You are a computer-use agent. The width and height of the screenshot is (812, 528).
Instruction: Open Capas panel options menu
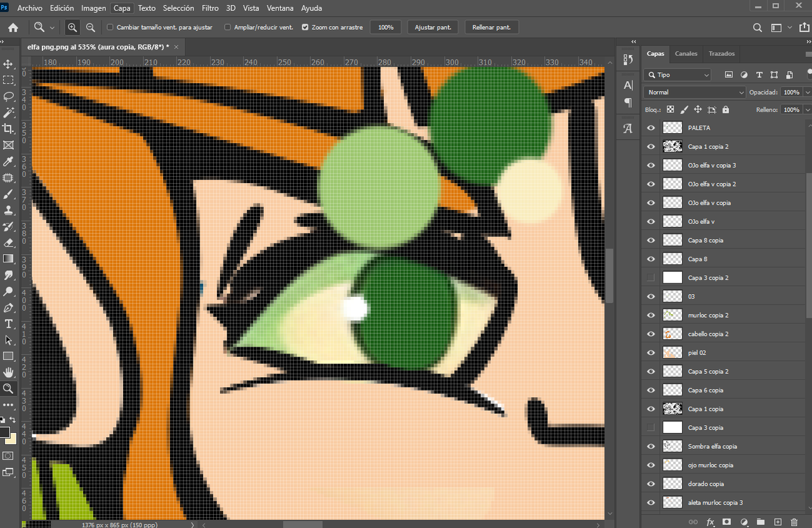pos(808,54)
